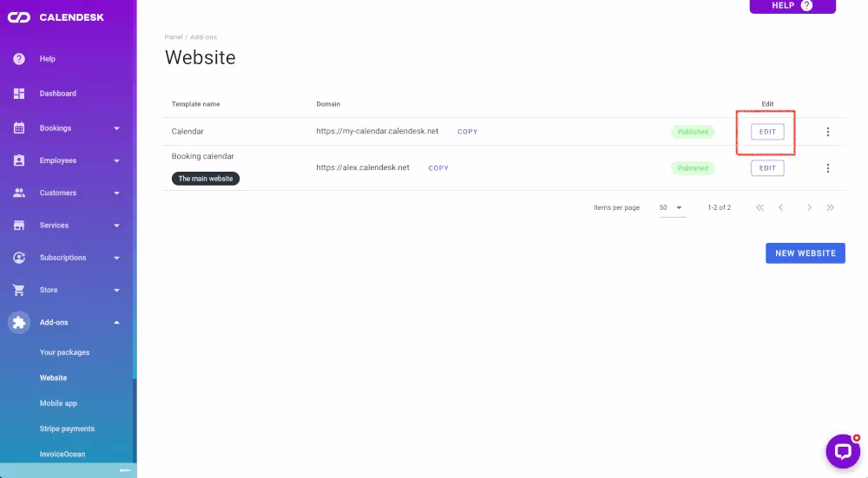Image resolution: width=868 pixels, height=478 pixels.
Task: Open Your packages in Add-ons
Action: click(x=64, y=352)
